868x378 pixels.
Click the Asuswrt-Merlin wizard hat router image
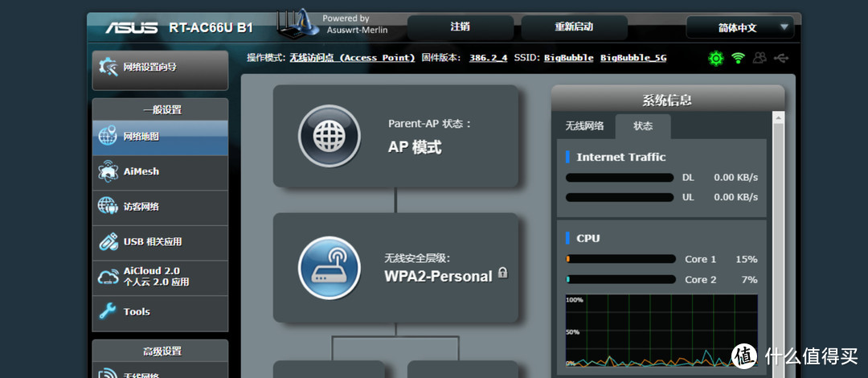pyautogui.click(x=299, y=23)
